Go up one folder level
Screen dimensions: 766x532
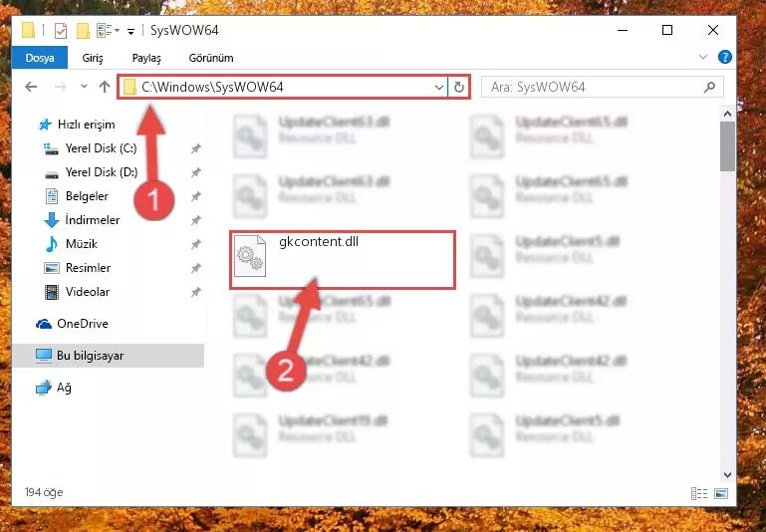click(x=104, y=87)
